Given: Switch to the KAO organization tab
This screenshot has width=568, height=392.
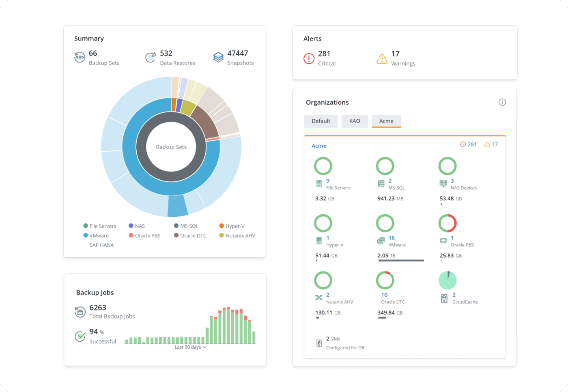Looking at the screenshot, I should point(355,121).
